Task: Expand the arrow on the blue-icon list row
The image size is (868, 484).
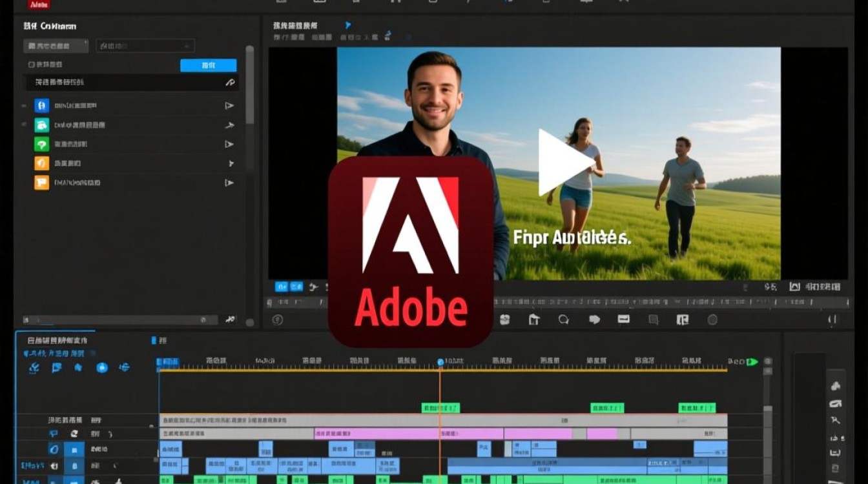Action: 229,106
